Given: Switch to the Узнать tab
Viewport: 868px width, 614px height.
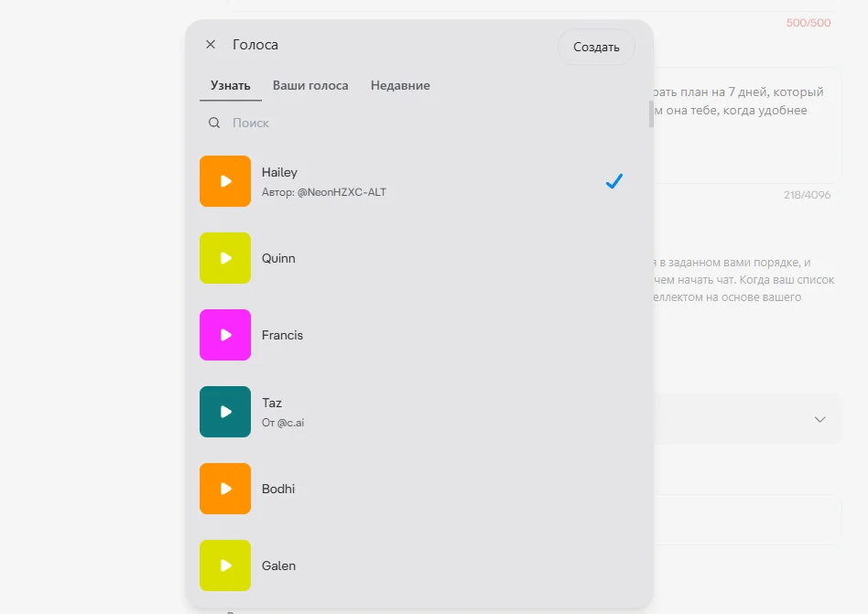Looking at the screenshot, I should [231, 86].
